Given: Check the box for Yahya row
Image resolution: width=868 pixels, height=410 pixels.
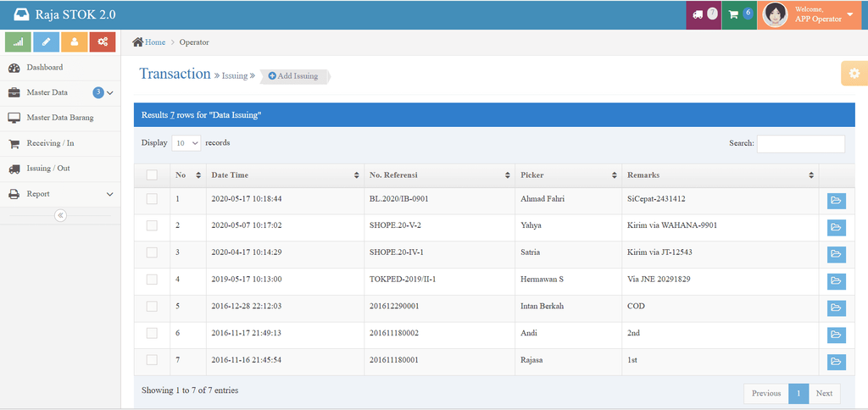Looking at the screenshot, I should [x=152, y=225].
